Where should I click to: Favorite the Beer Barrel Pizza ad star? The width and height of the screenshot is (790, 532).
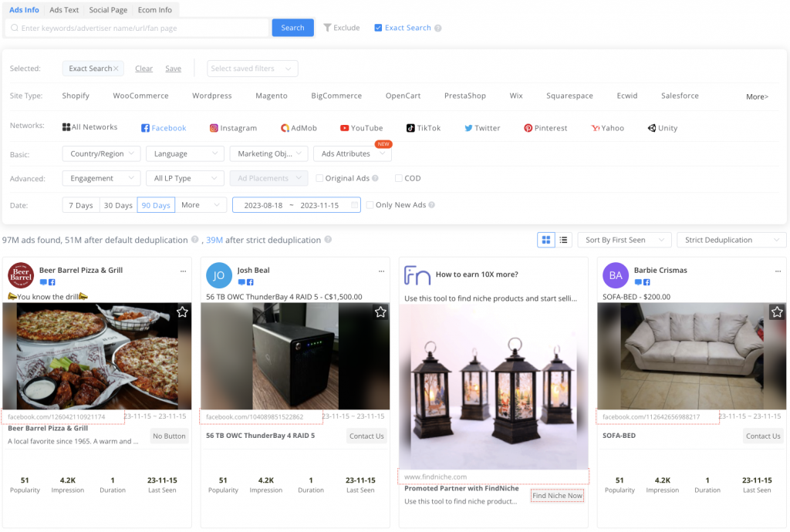(x=182, y=312)
